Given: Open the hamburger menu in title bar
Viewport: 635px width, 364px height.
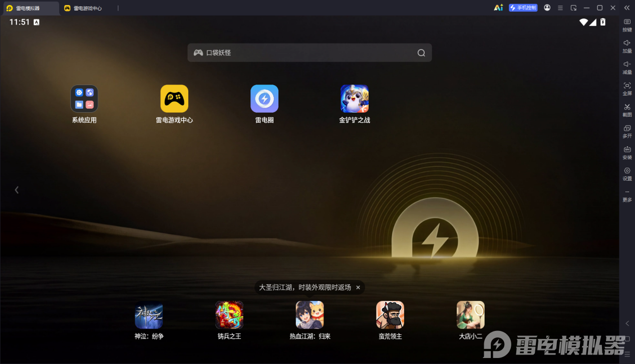Looking at the screenshot, I should [x=560, y=8].
